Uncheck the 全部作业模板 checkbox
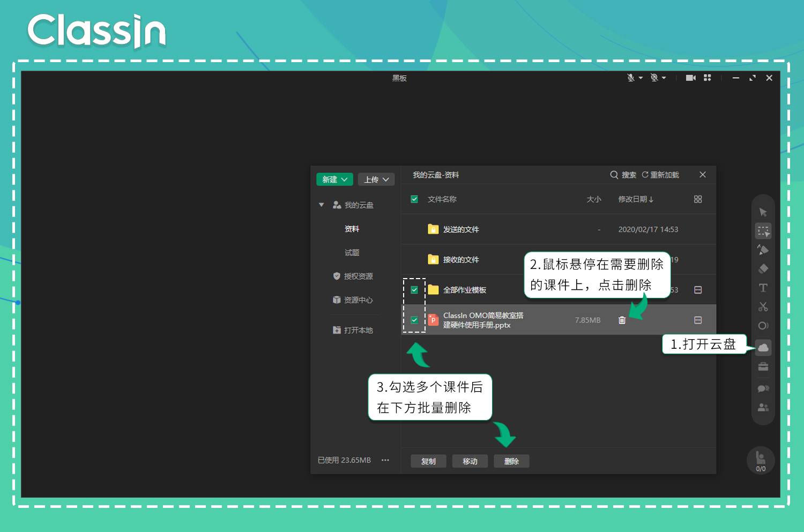This screenshot has height=532, width=804. coord(414,290)
